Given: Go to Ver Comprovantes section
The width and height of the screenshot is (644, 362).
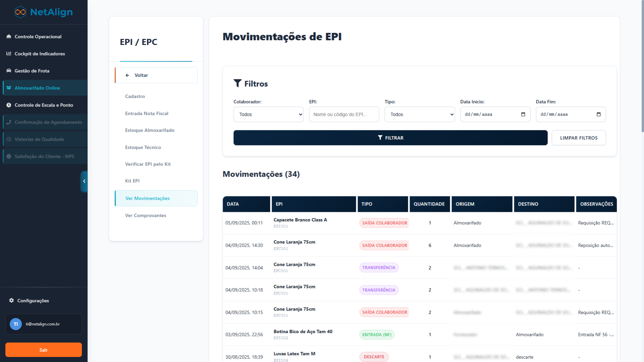Looking at the screenshot, I should pos(146,216).
